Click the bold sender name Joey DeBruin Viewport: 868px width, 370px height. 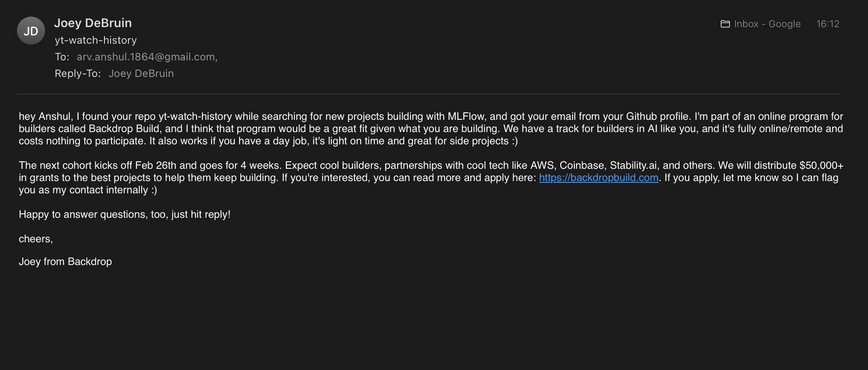tap(93, 23)
